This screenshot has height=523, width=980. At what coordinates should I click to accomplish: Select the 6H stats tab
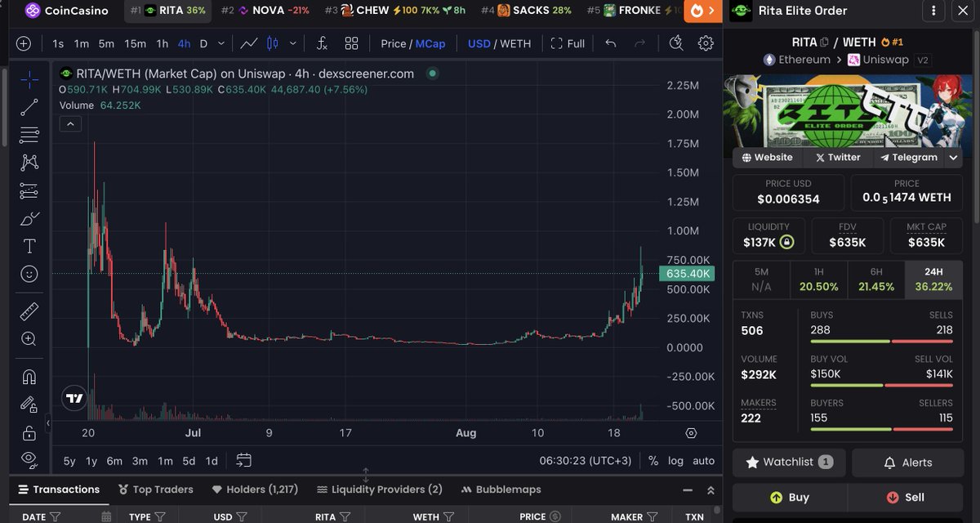pos(876,279)
